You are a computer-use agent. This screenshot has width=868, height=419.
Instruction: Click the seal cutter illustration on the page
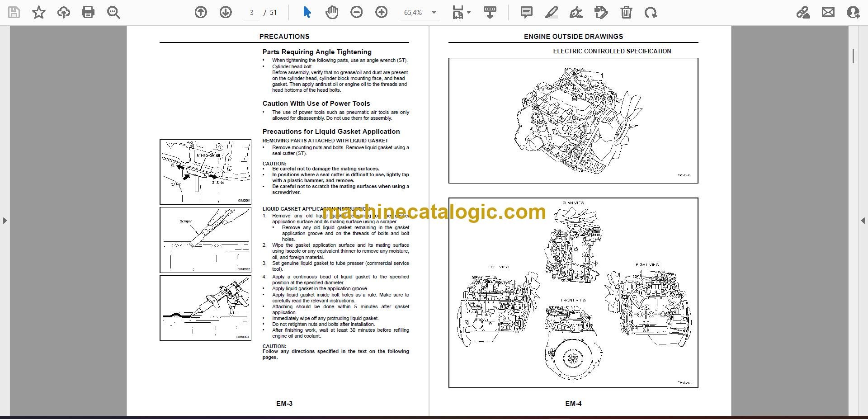pyautogui.click(x=205, y=172)
